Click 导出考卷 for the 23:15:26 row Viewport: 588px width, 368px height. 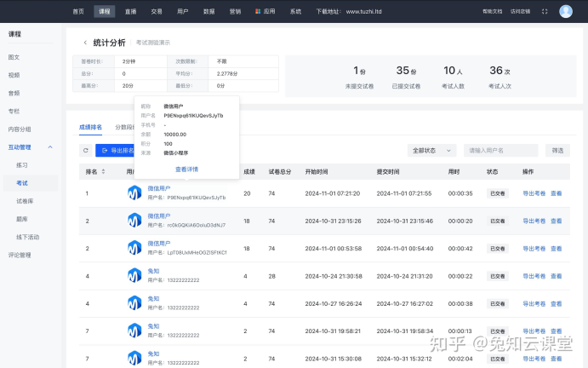[x=534, y=221]
